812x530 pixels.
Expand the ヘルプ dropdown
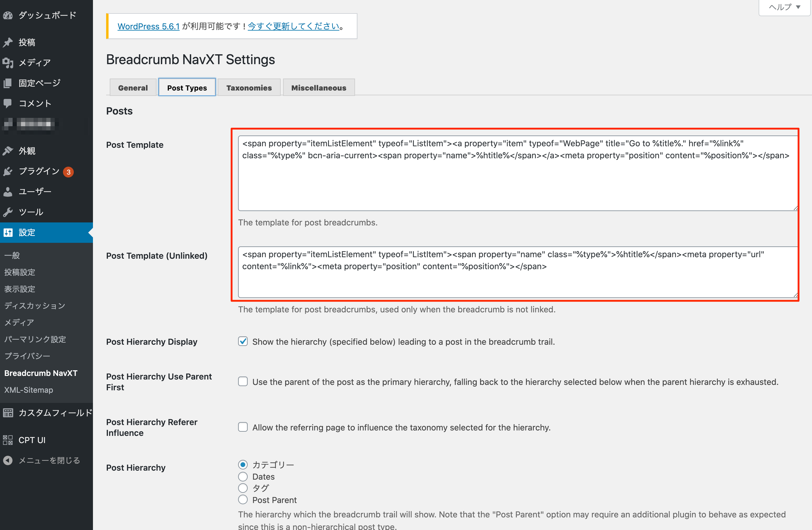(x=784, y=7)
